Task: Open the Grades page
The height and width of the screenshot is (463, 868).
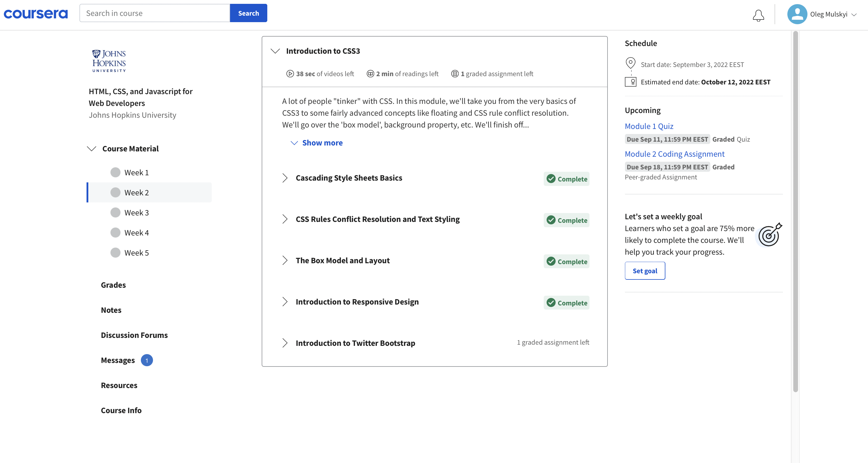Action: pyautogui.click(x=113, y=285)
